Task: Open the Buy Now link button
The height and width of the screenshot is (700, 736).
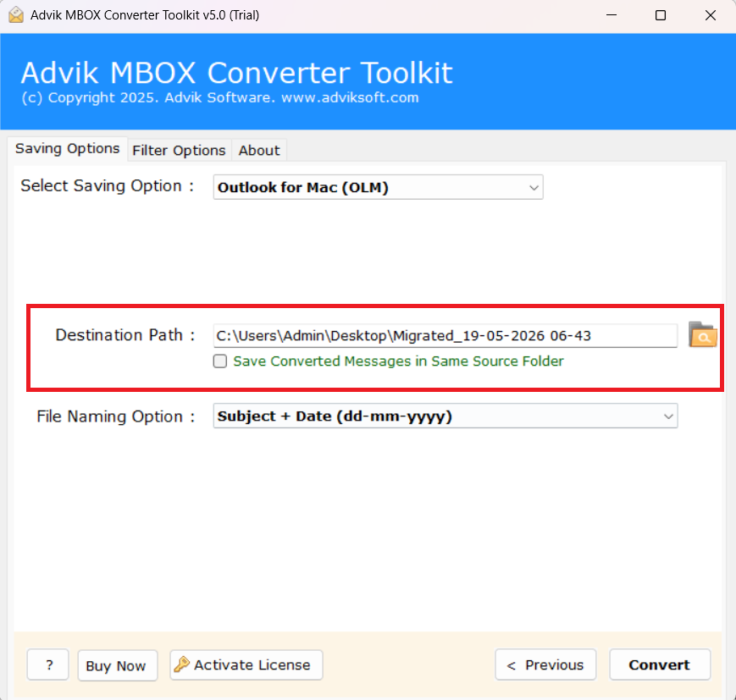Action: 118,666
